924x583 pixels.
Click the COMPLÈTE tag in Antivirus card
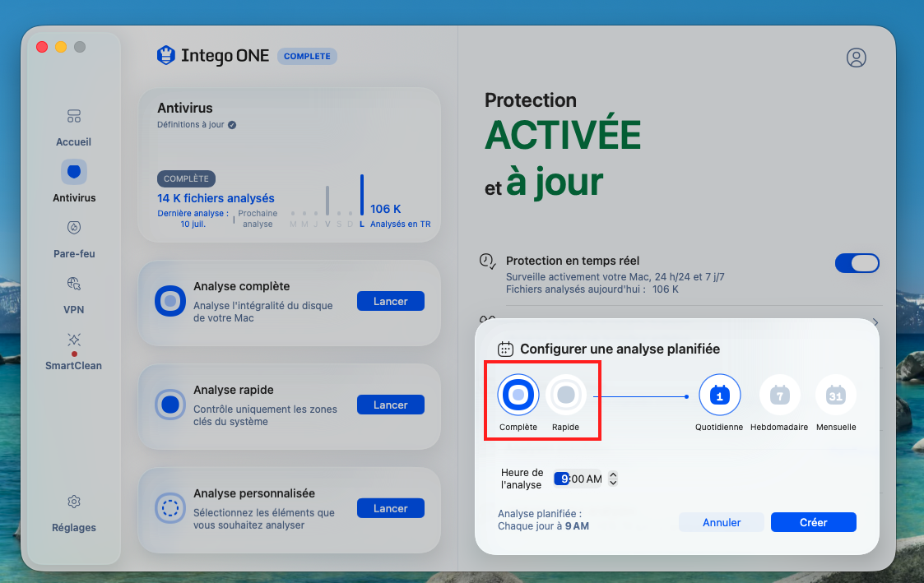click(x=186, y=178)
